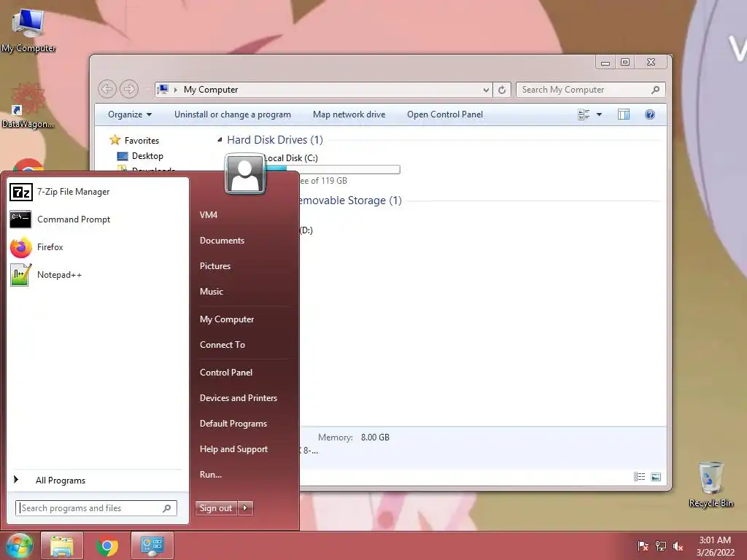Select the My Computer taskbar button

152,545
